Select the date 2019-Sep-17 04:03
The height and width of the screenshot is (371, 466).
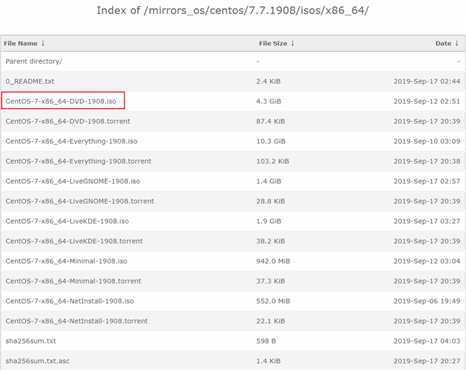427,341
